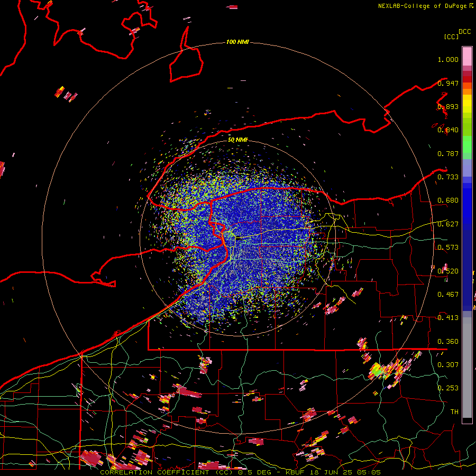Click the CORRELATION COEFFICIENT (CC) caption text
The image size is (476, 476).
point(167,472)
